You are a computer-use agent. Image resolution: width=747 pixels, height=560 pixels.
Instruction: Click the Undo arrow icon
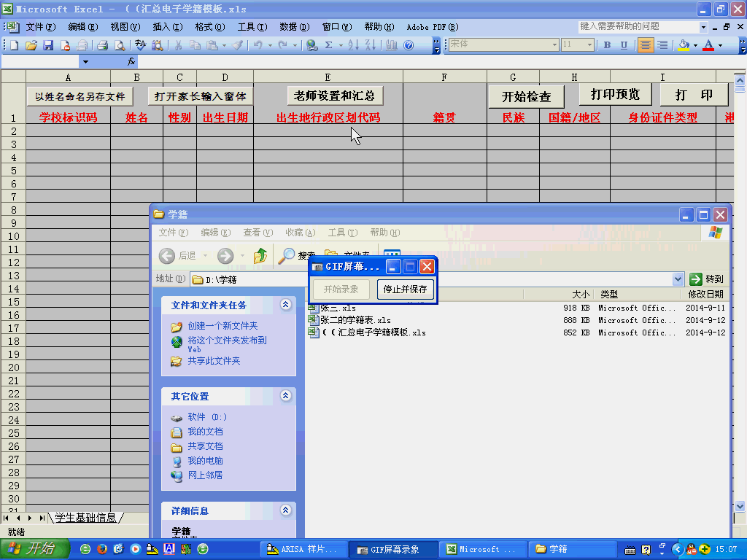[x=258, y=45]
